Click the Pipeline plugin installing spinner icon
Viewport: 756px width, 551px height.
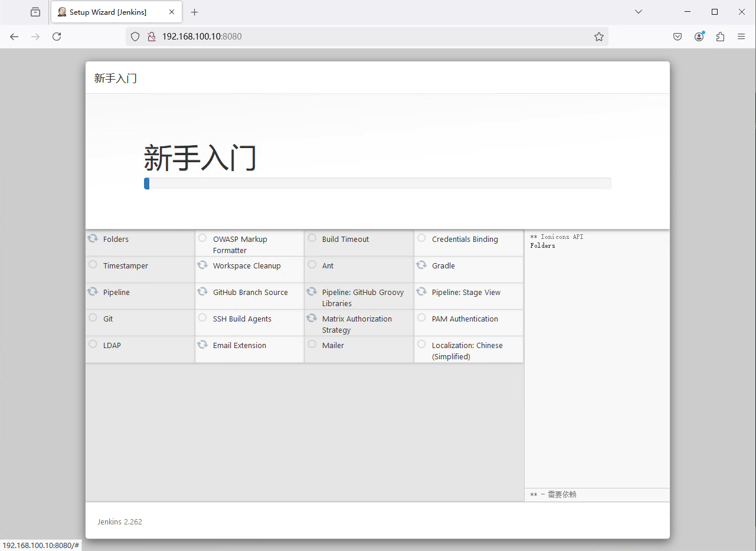pos(93,291)
